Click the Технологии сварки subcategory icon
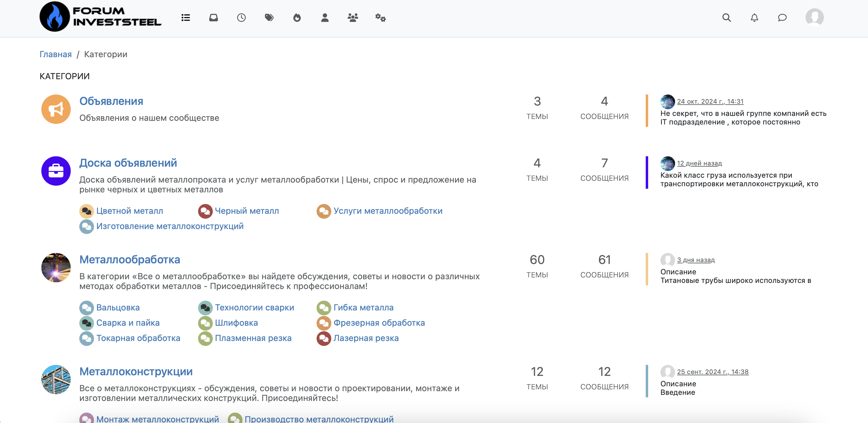This screenshot has width=868, height=423. coord(205,308)
